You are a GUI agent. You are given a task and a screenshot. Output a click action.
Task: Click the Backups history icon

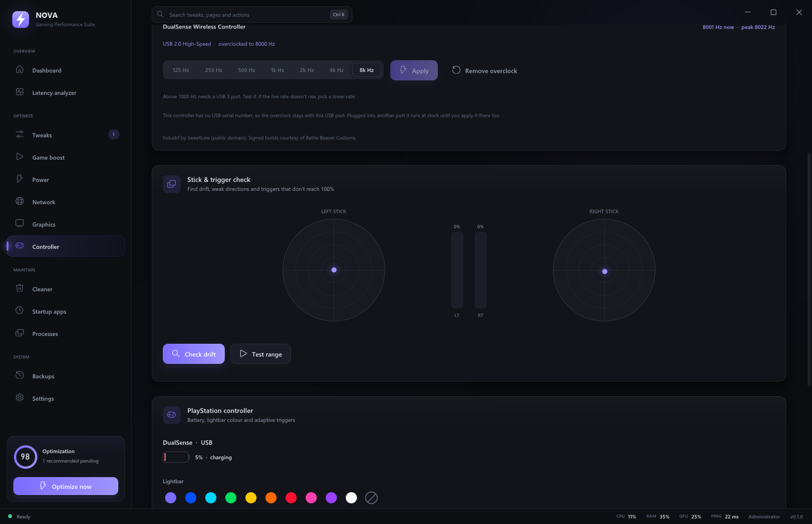pos(20,376)
